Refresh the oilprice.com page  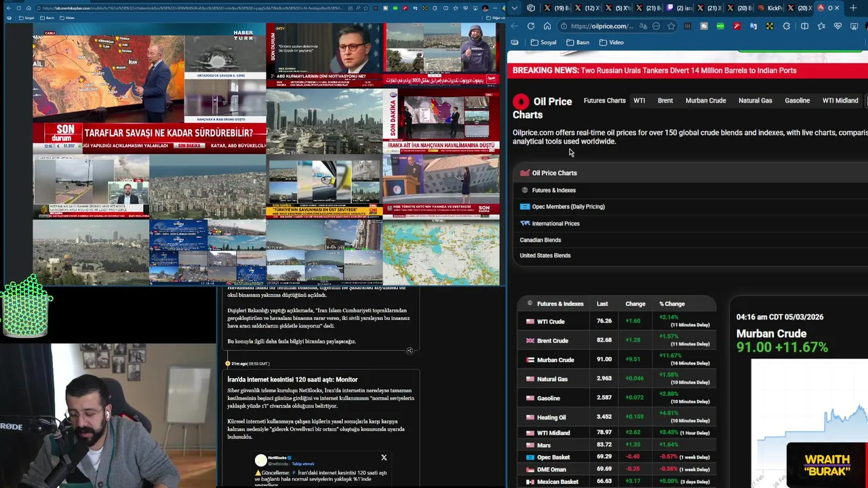(x=530, y=26)
